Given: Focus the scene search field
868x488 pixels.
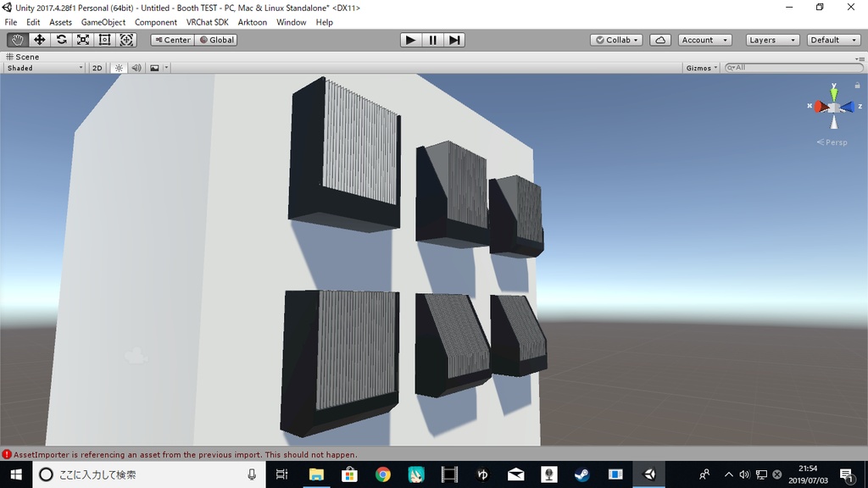Looking at the screenshot, I should click(x=793, y=68).
